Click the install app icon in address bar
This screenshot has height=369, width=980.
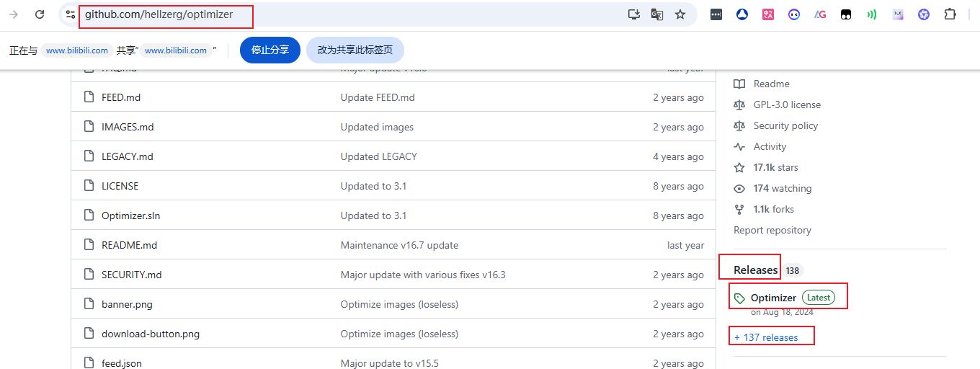coord(633,14)
